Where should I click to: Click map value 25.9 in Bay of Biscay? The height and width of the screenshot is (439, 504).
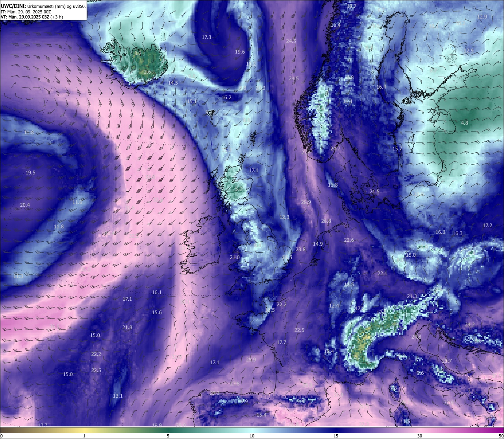(251, 359)
